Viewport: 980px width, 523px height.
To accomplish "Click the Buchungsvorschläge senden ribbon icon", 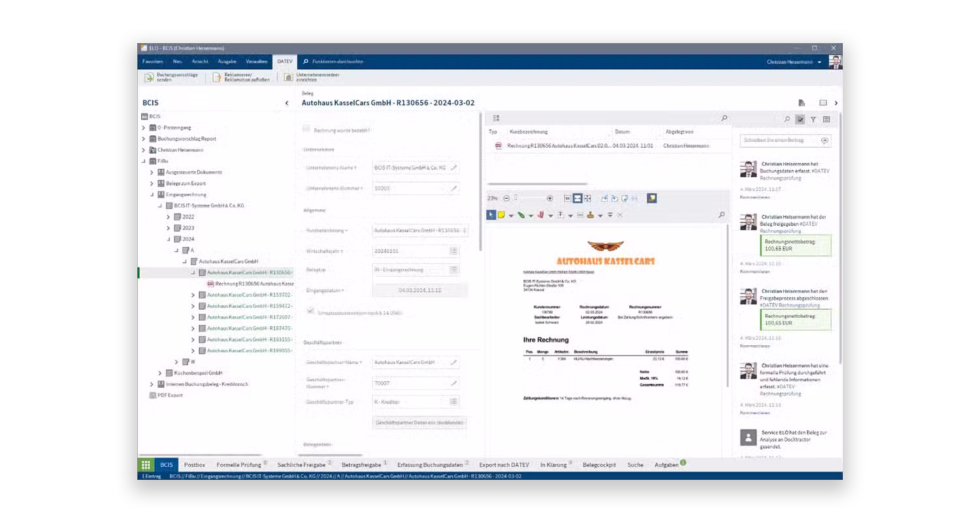I will [150, 77].
